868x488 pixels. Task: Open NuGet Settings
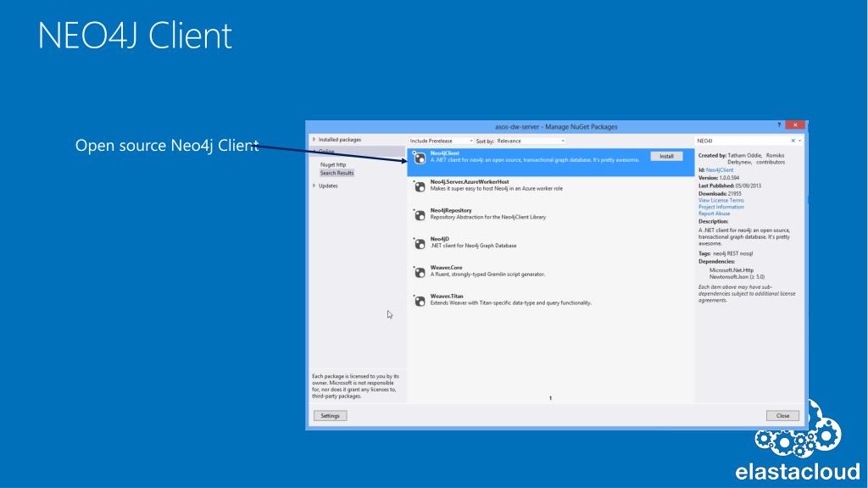point(330,415)
